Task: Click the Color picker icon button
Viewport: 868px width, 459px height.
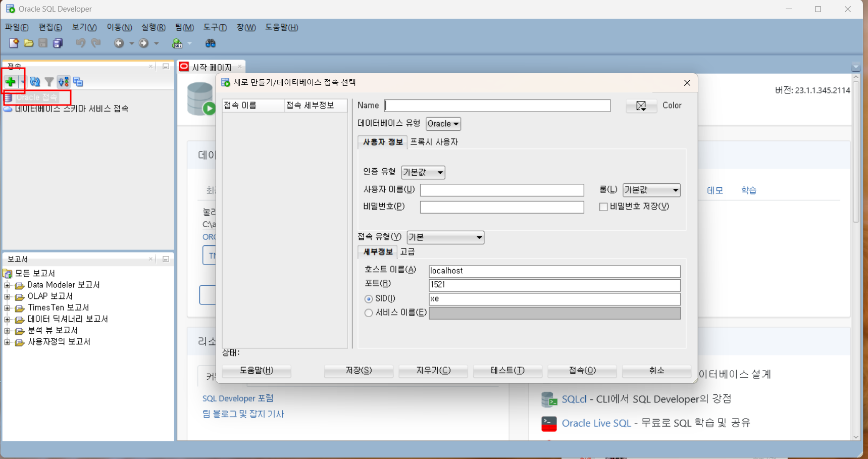Action: click(641, 106)
